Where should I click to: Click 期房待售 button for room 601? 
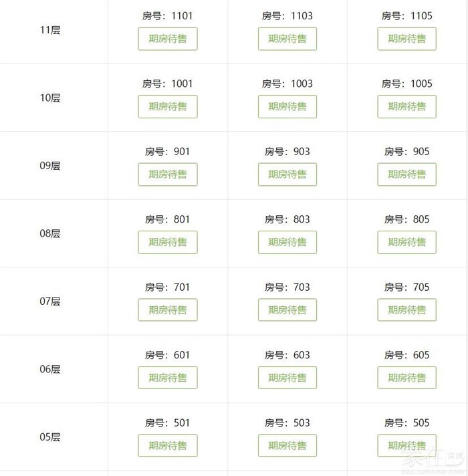click(x=168, y=378)
